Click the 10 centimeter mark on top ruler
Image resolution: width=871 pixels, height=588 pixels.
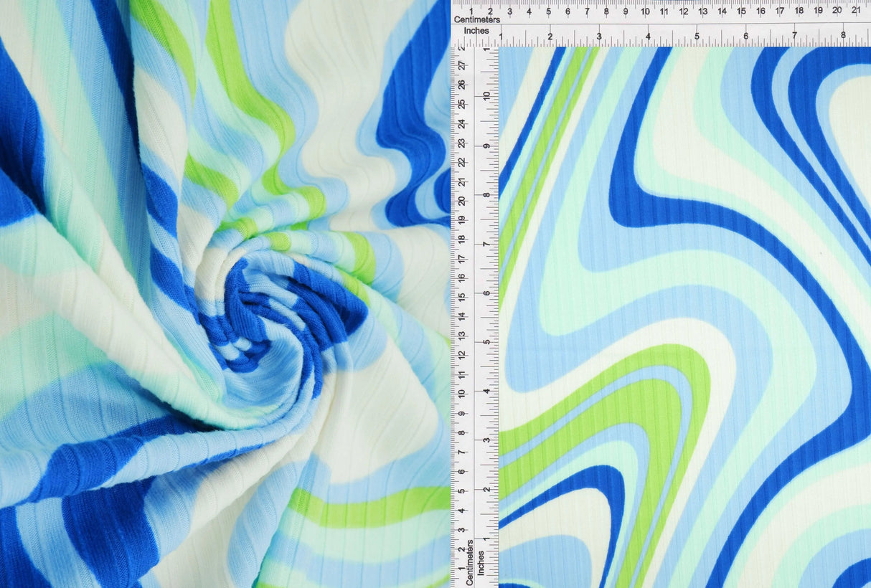tap(645, 11)
